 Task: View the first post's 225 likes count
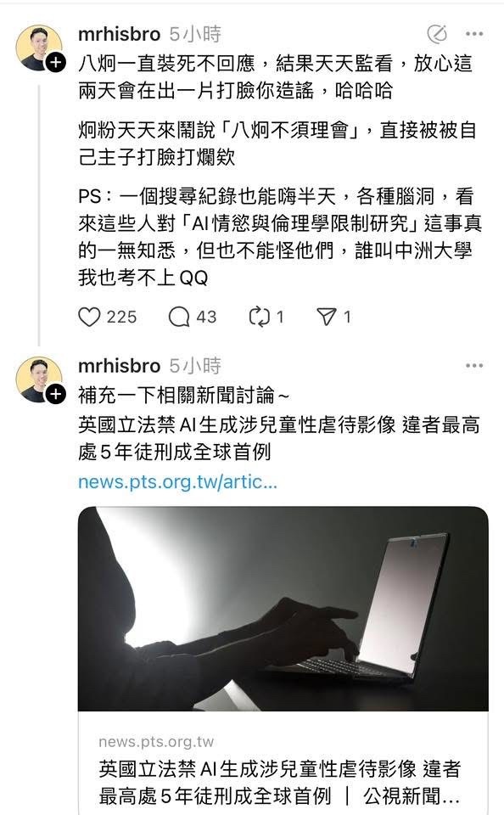coord(121,317)
